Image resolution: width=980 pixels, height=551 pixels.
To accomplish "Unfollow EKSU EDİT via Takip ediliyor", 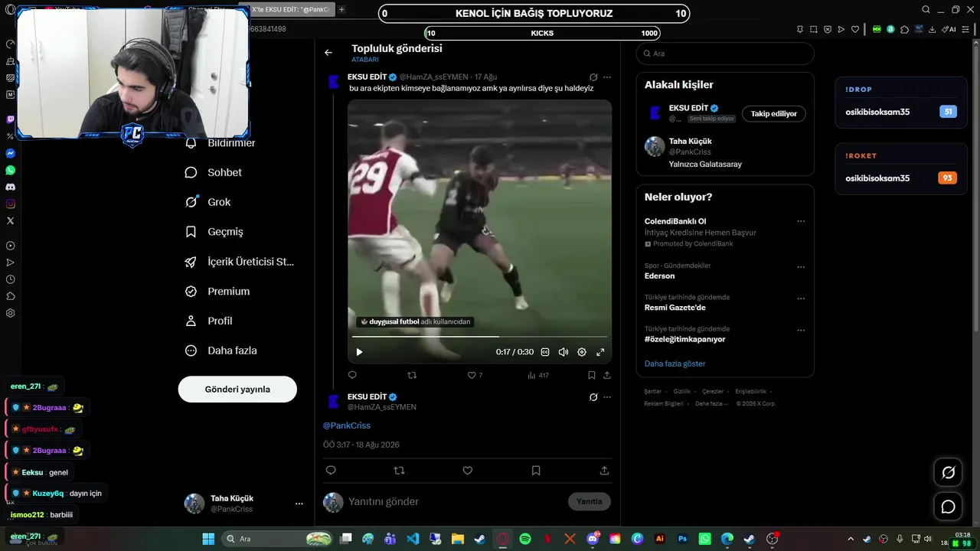I will (x=773, y=114).
